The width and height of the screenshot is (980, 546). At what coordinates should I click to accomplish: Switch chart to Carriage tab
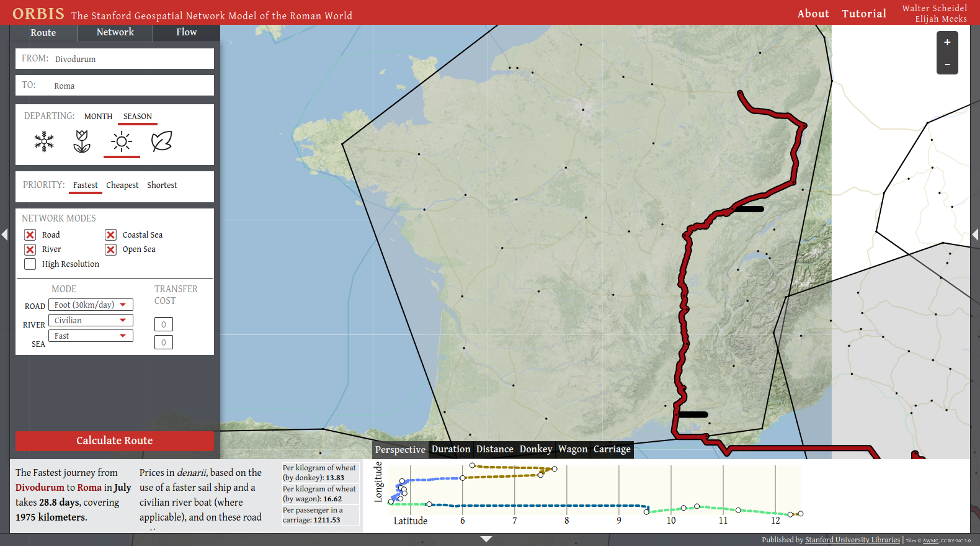[x=612, y=449]
